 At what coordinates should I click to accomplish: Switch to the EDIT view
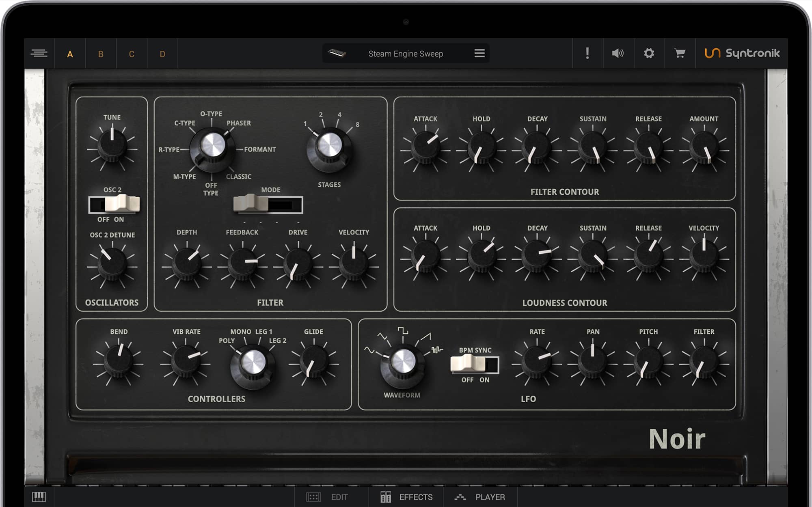[x=327, y=497]
